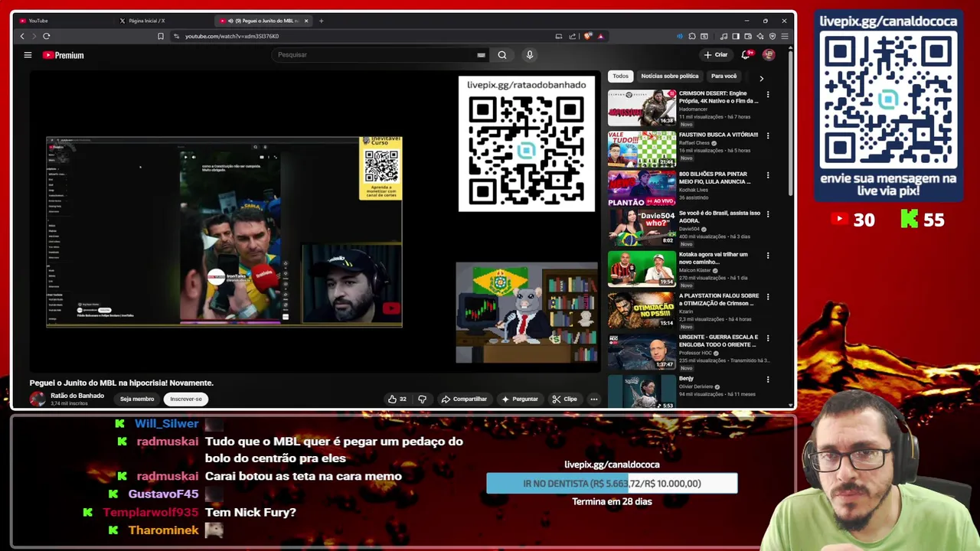Open the CRIMSON DESERT video thumbnail

[x=642, y=108]
